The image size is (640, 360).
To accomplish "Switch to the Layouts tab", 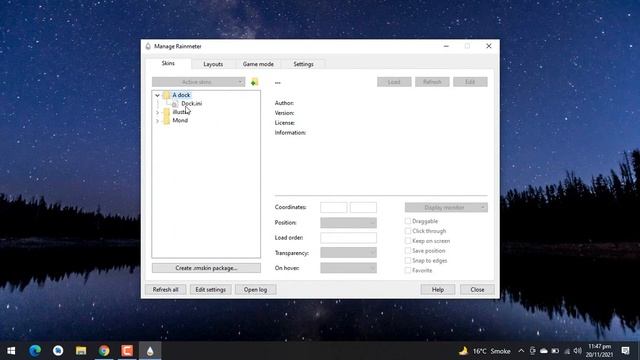I will [213, 64].
